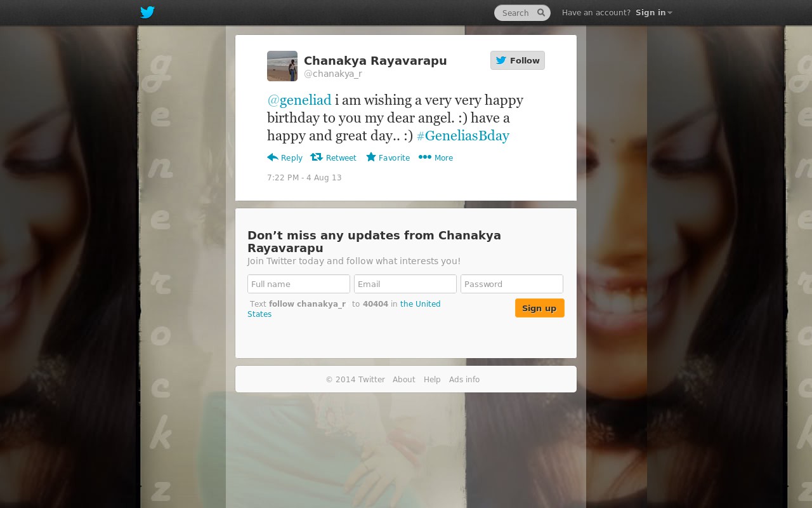This screenshot has height=508, width=812.
Task: Open the About footer link
Action: tap(404, 380)
